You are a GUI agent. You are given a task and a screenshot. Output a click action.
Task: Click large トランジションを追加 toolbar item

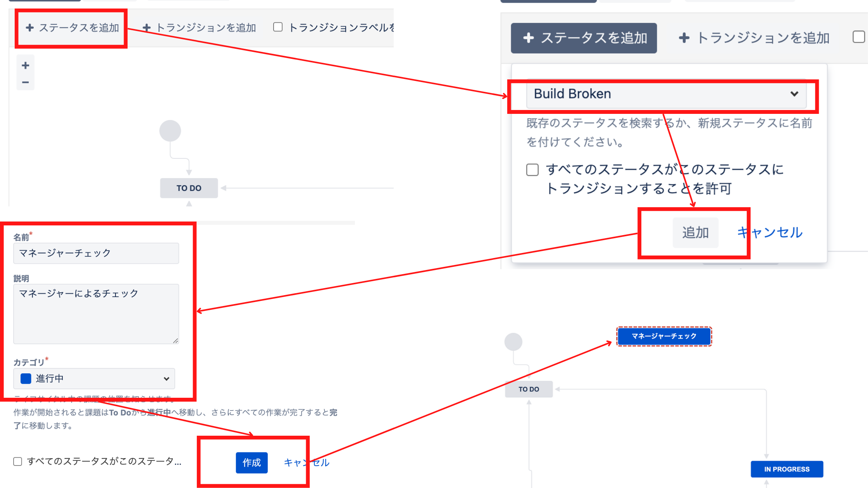(754, 38)
